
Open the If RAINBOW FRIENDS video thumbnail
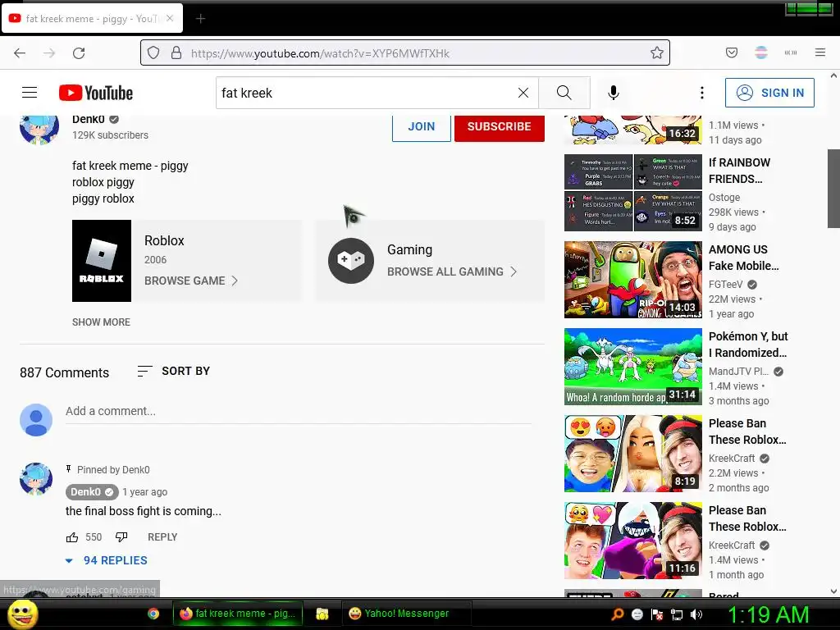click(x=633, y=193)
